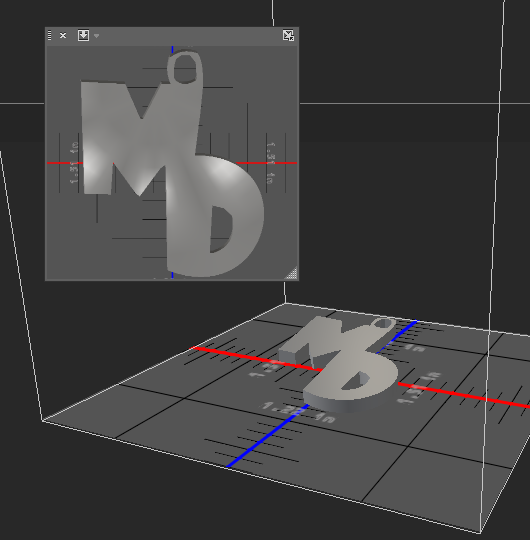Click the D-shaped hole in secondary view
Viewport: 530px width, 540px height.
tap(221, 229)
